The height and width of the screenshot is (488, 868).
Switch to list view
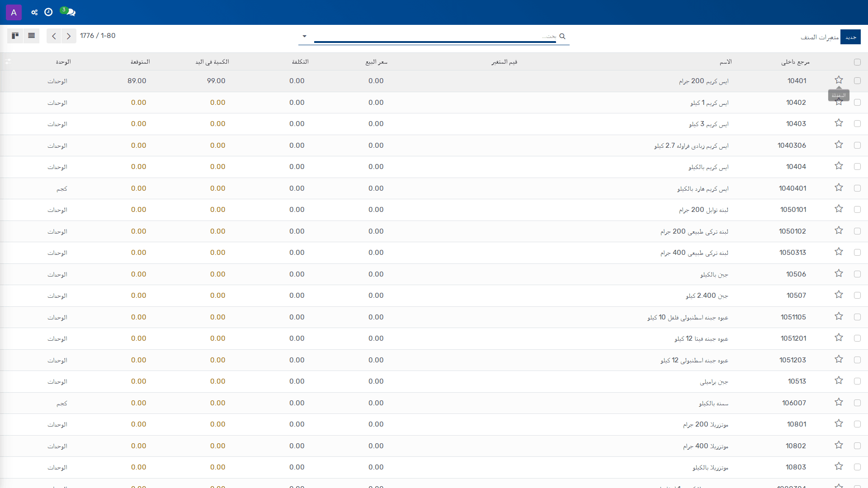pyautogui.click(x=31, y=36)
